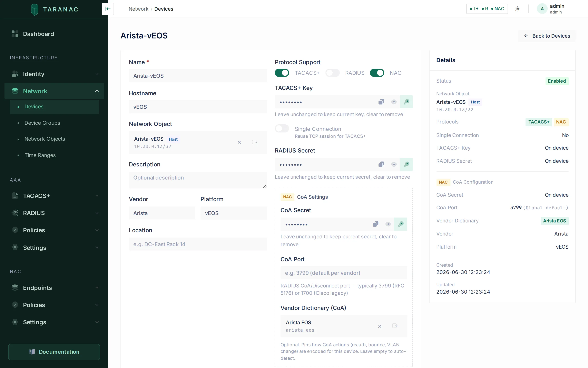Select Devices in the Network submenu

point(54,107)
